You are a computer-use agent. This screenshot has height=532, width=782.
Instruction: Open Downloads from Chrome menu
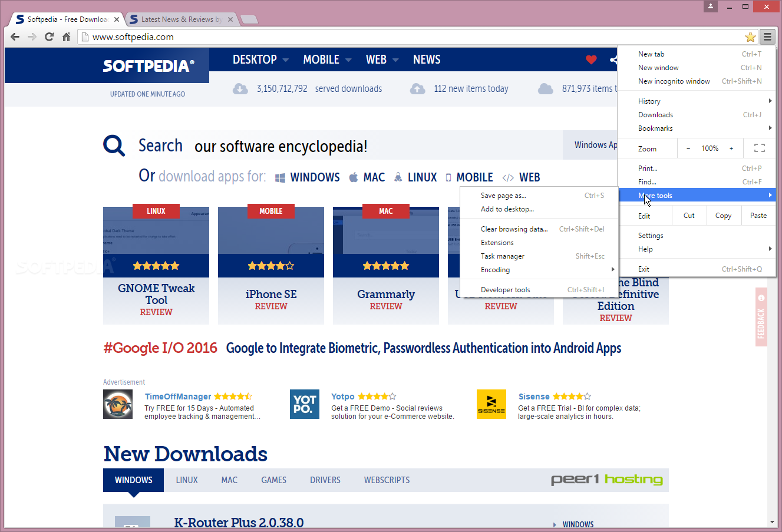(697, 115)
